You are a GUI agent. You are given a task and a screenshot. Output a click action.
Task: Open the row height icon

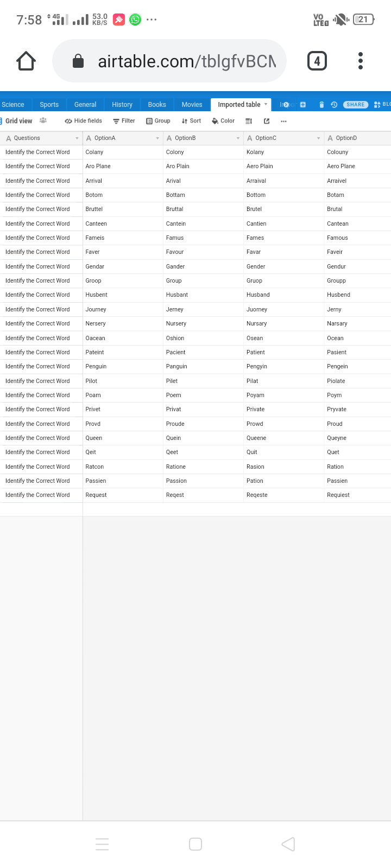point(249,121)
